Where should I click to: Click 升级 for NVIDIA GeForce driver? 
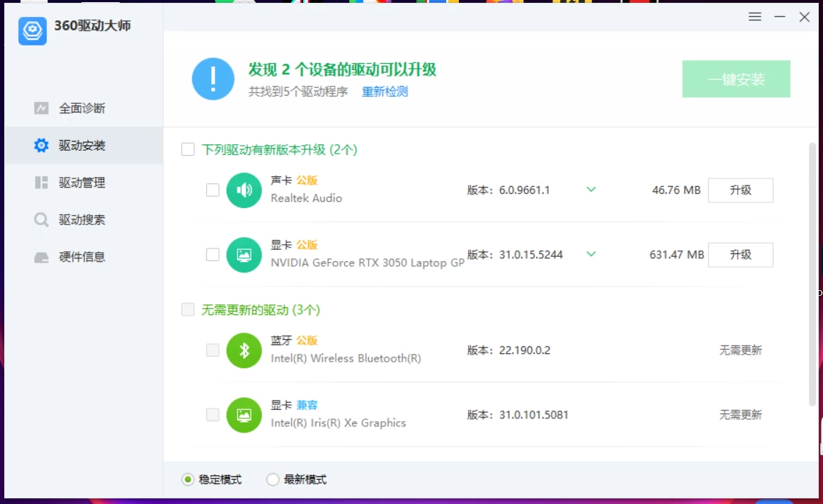click(x=741, y=254)
